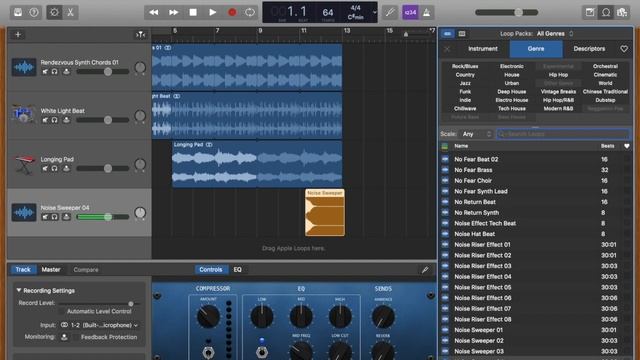Toggle the Metronome button
The image size is (640, 360).
pyautogui.click(x=427, y=12)
